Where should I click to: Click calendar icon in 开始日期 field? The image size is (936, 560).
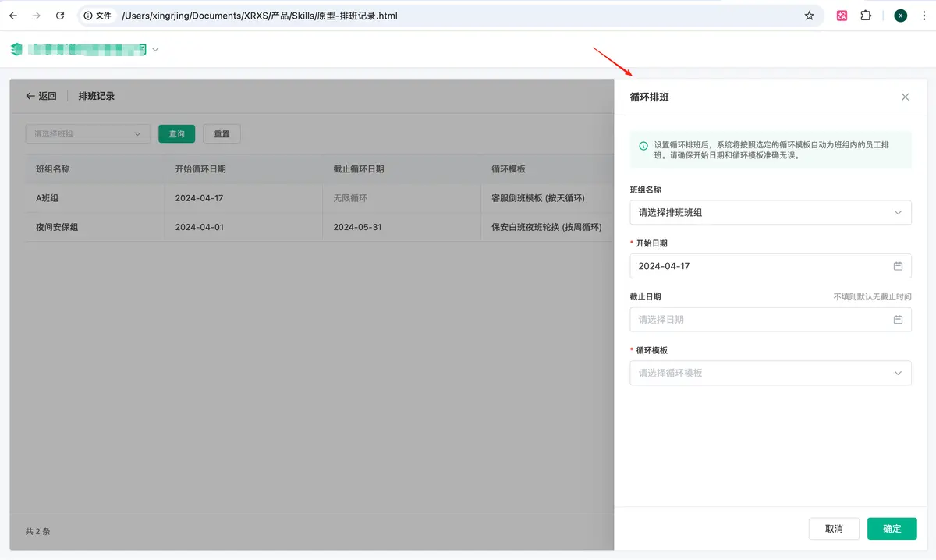point(898,266)
